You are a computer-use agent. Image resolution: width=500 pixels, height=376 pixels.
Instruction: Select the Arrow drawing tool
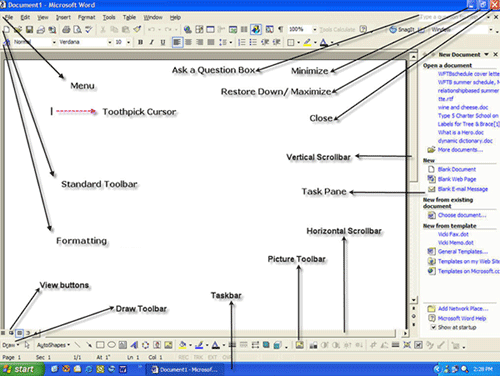pos(89,345)
